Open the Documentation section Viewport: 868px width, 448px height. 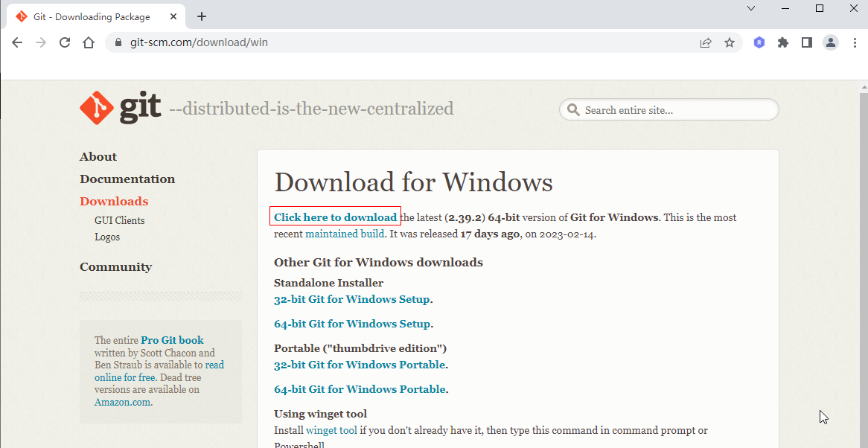point(127,179)
